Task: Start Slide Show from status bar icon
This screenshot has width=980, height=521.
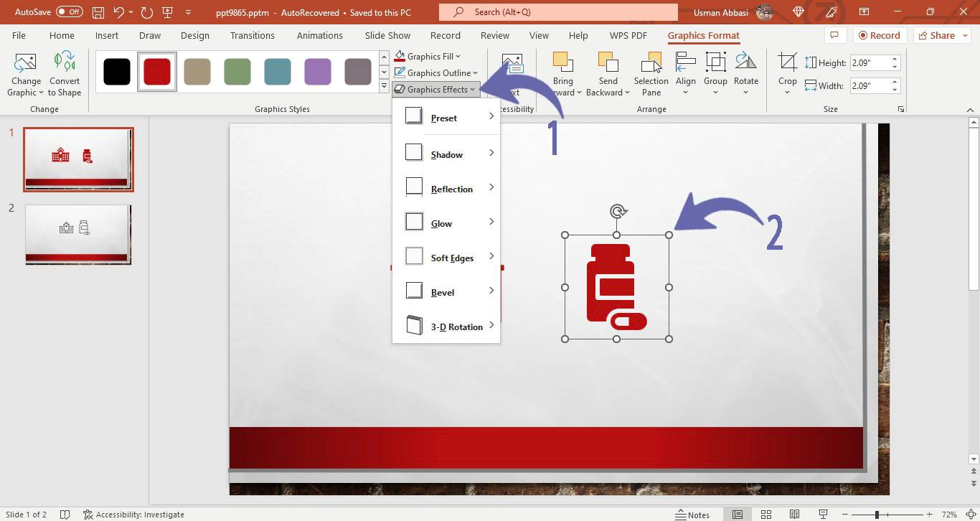Action: (824, 515)
